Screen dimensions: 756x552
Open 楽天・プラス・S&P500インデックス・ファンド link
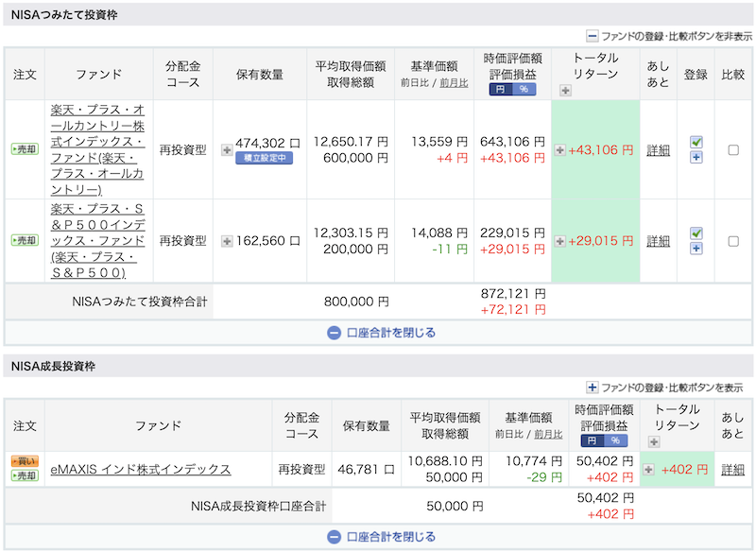point(98,241)
